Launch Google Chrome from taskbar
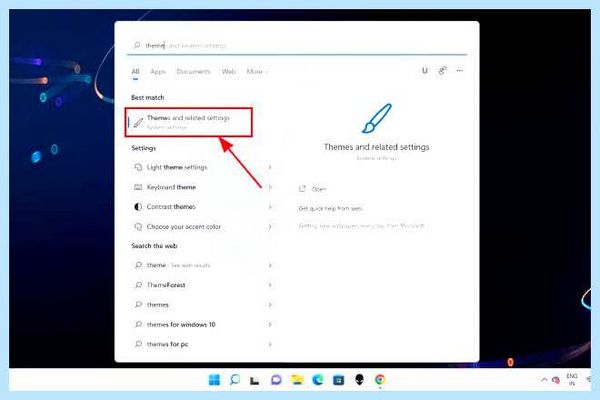Viewport: 600px width, 400px height. click(380, 379)
